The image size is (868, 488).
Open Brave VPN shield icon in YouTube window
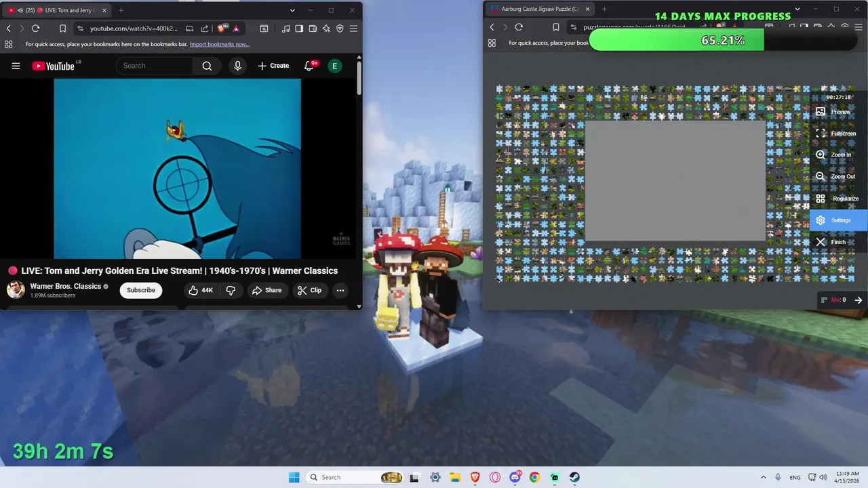(340, 28)
